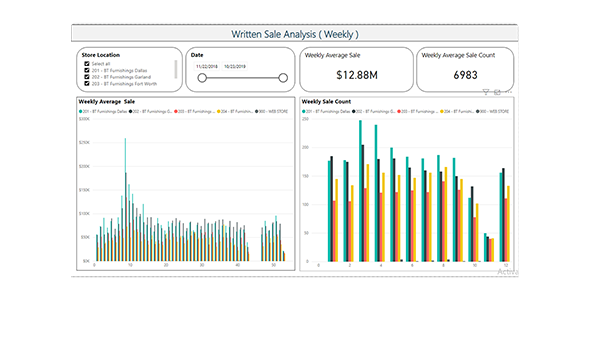Click black 202 legend dot in Weekly Sale Count
The image size is (590, 360).
click(354, 111)
